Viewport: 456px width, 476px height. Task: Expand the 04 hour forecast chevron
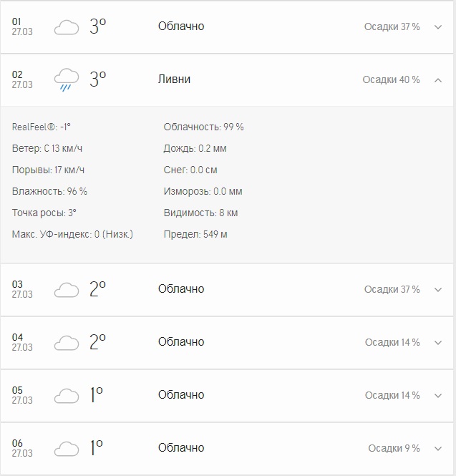[x=438, y=343]
